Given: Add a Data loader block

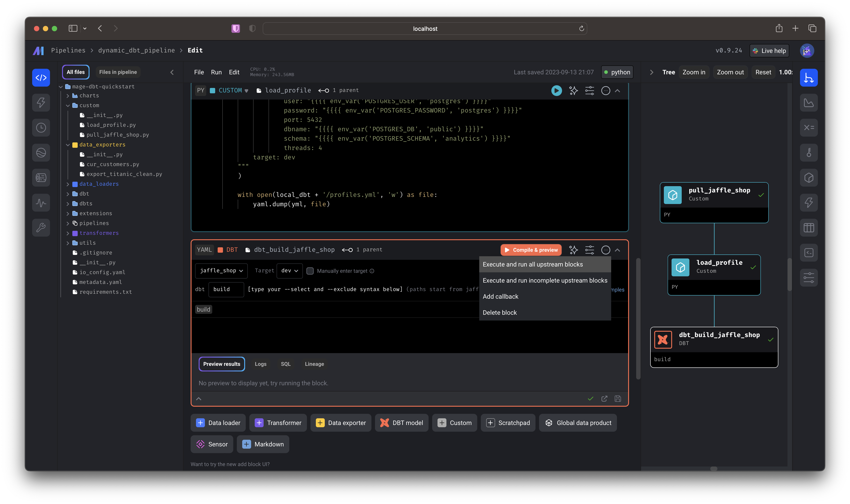Looking at the screenshot, I should tap(218, 423).
